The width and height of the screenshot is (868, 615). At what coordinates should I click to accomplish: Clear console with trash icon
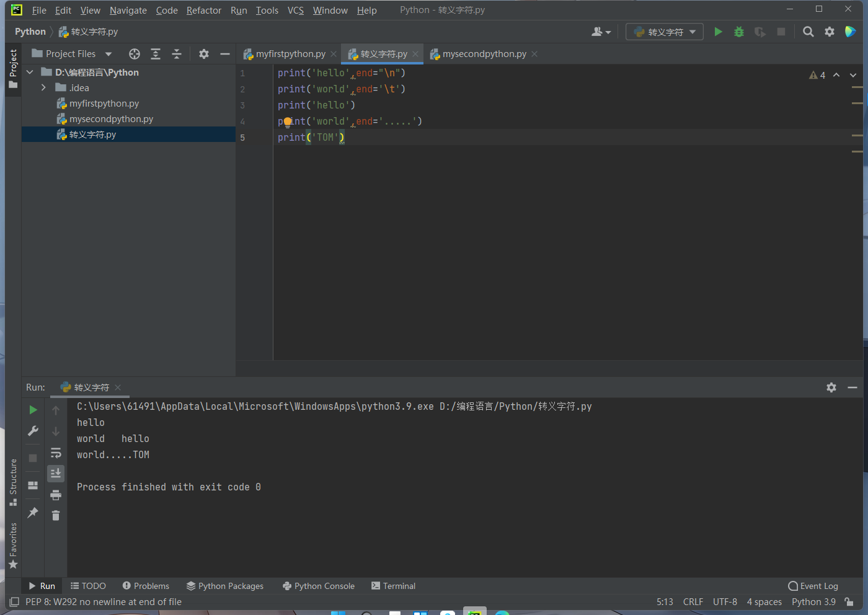56,516
